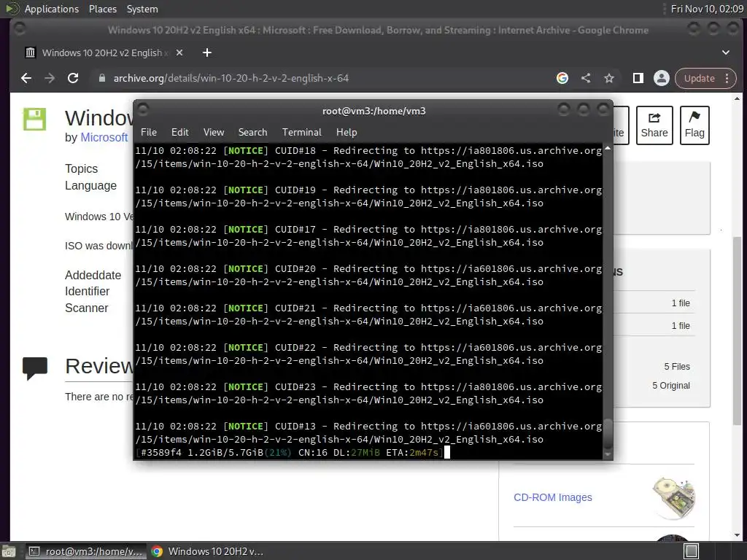Open the Terminal menu in the terminal
This screenshot has width=747, height=560.
(x=301, y=132)
